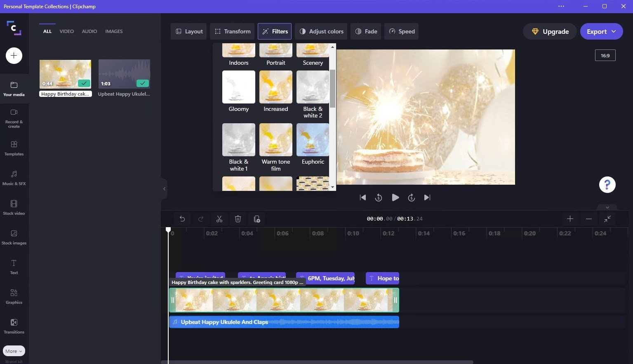633x364 pixels.
Task: Switch to the ALL media tab
Action: (47, 31)
